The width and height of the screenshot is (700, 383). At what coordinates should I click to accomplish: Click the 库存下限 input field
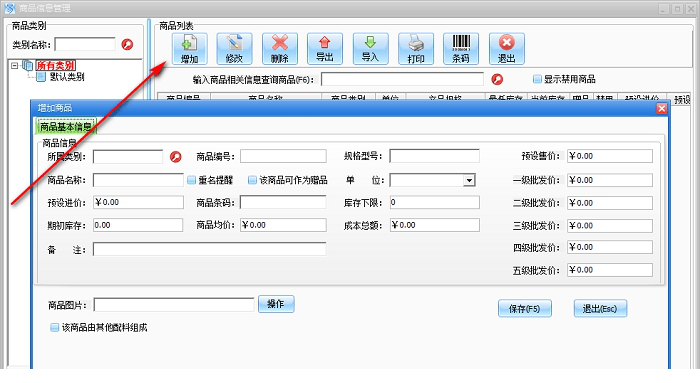coord(434,202)
